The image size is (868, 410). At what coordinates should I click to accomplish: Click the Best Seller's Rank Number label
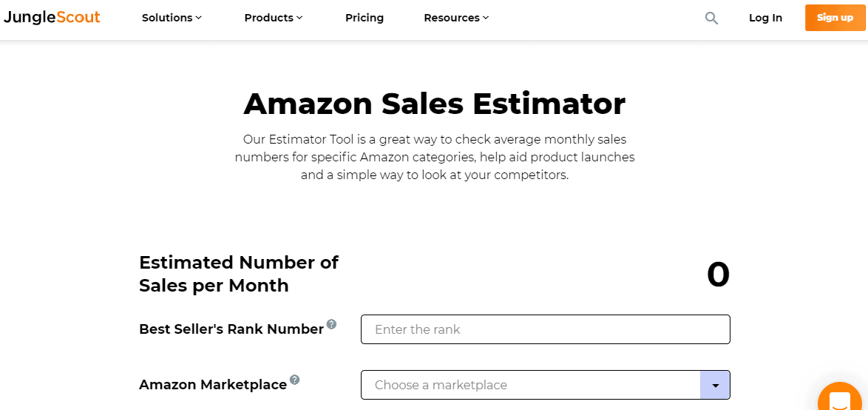pos(231,329)
